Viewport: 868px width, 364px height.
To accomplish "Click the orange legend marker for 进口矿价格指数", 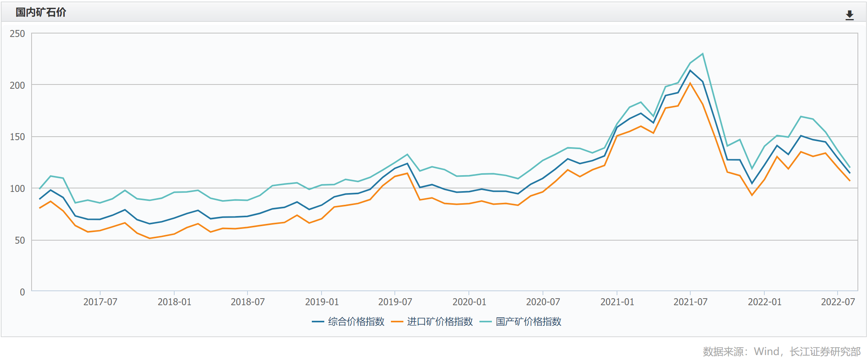I will coord(397,322).
